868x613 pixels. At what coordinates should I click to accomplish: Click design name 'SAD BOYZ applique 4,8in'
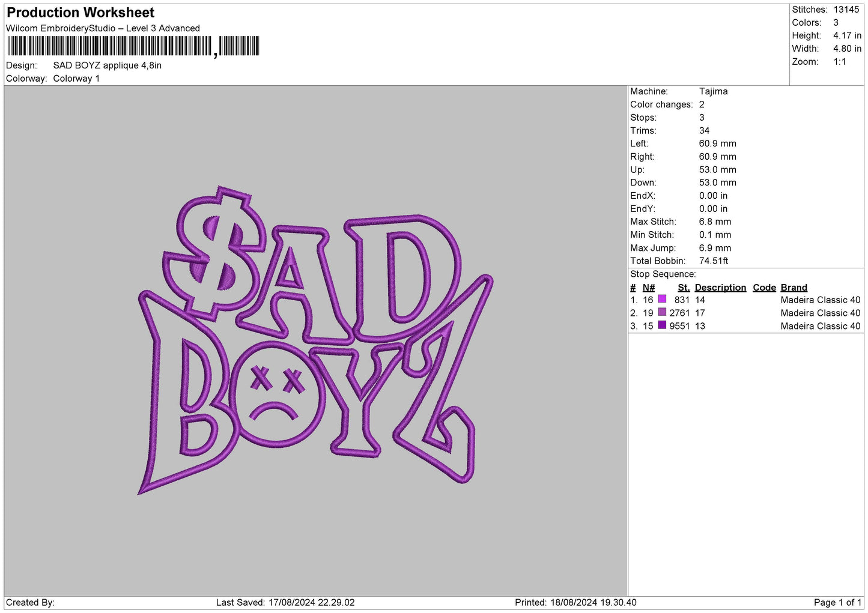click(108, 65)
